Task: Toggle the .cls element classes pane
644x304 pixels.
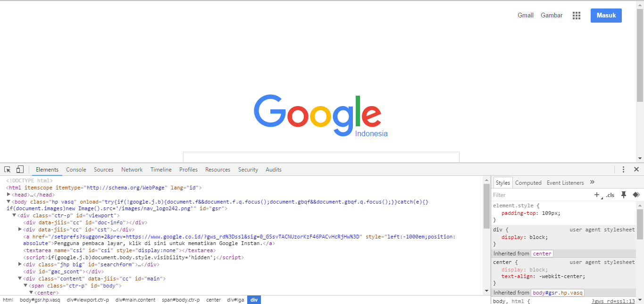Action: pos(611,195)
